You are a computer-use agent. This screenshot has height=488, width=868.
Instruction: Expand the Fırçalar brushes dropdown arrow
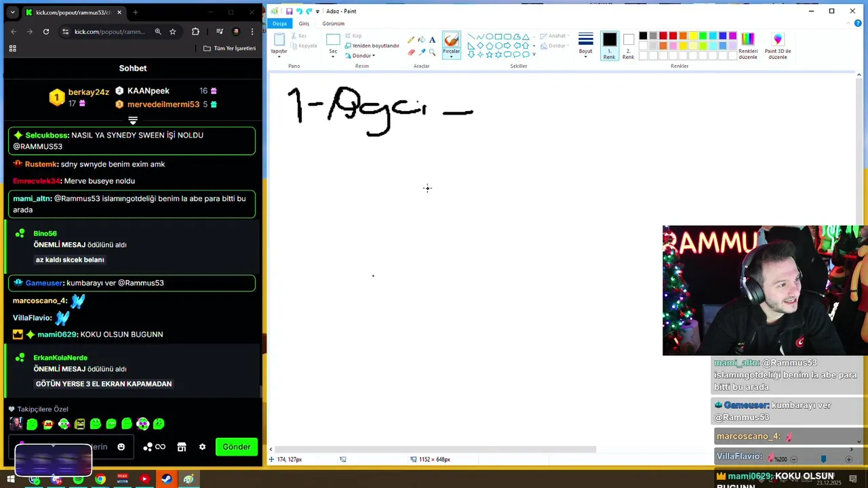pyautogui.click(x=451, y=56)
